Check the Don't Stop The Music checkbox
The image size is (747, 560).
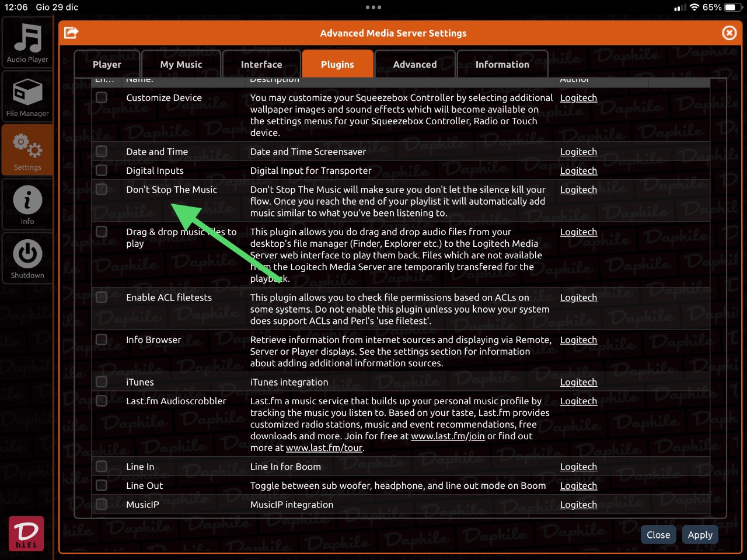coord(102,190)
